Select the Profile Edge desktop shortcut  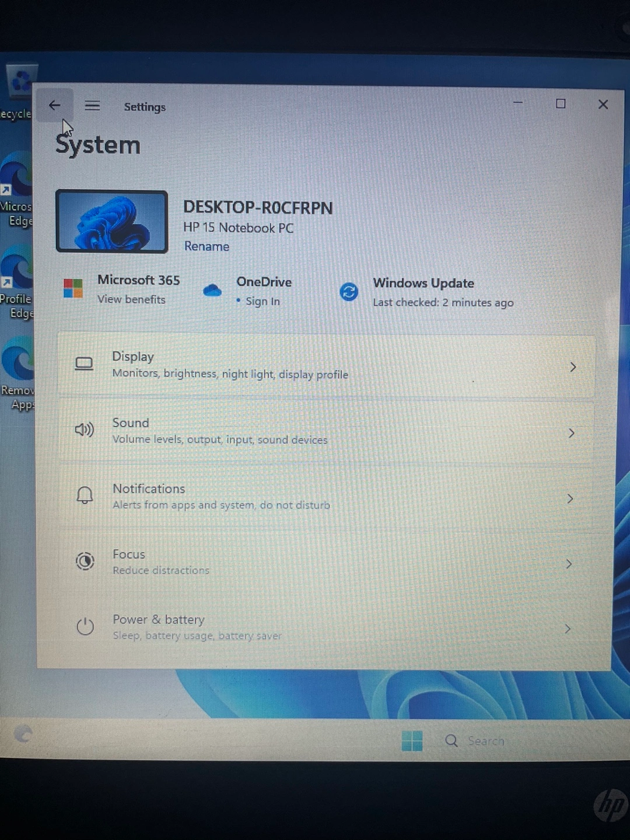coord(16,282)
